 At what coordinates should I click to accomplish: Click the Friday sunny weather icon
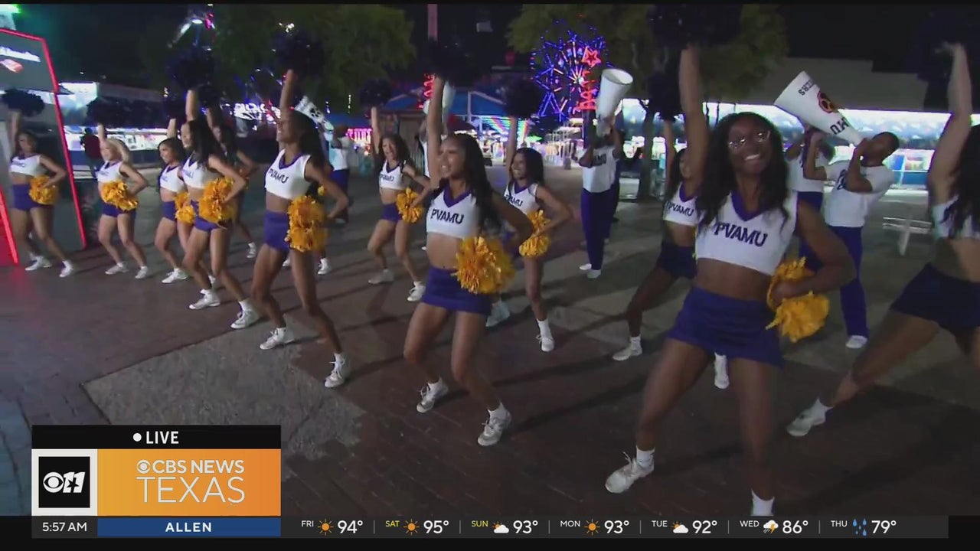click(x=326, y=527)
